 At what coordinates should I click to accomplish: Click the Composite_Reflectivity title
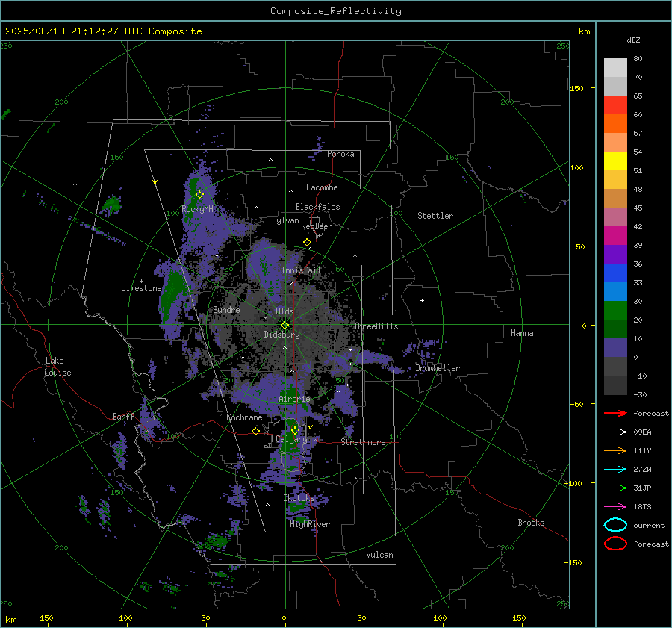[x=335, y=11]
